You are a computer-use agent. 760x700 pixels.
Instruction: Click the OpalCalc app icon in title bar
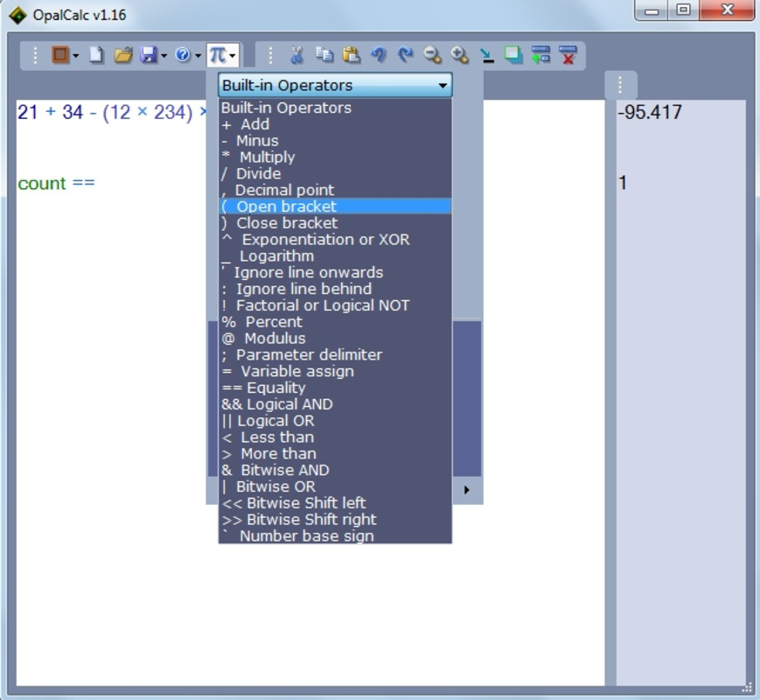(x=17, y=15)
